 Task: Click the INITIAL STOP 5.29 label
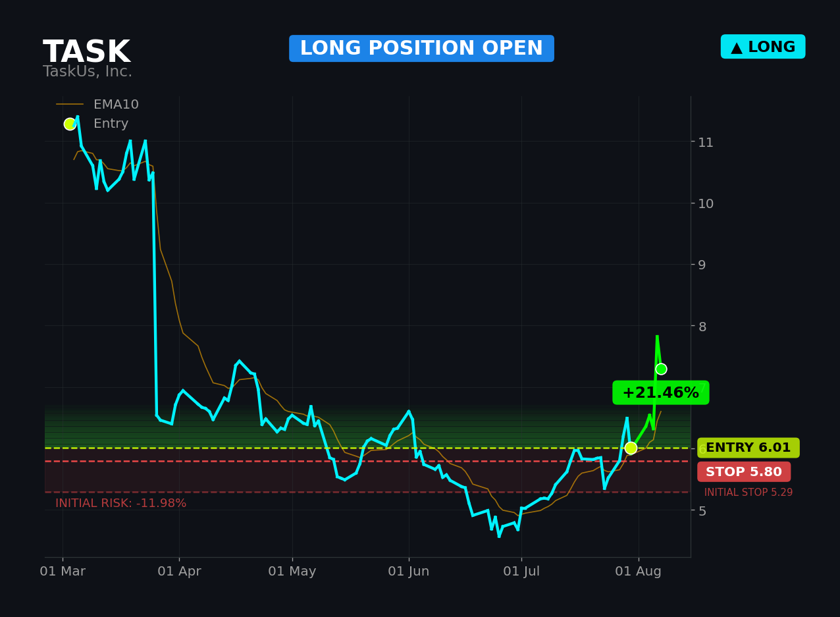pyautogui.click(x=748, y=493)
